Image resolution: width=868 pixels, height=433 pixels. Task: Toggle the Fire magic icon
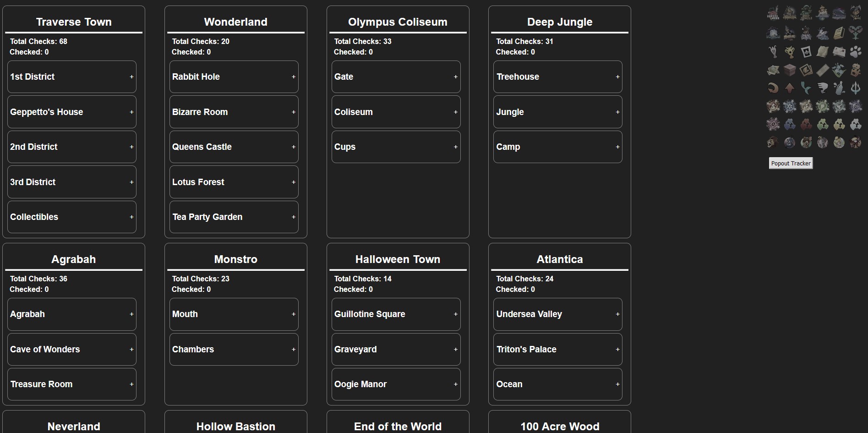click(773, 106)
